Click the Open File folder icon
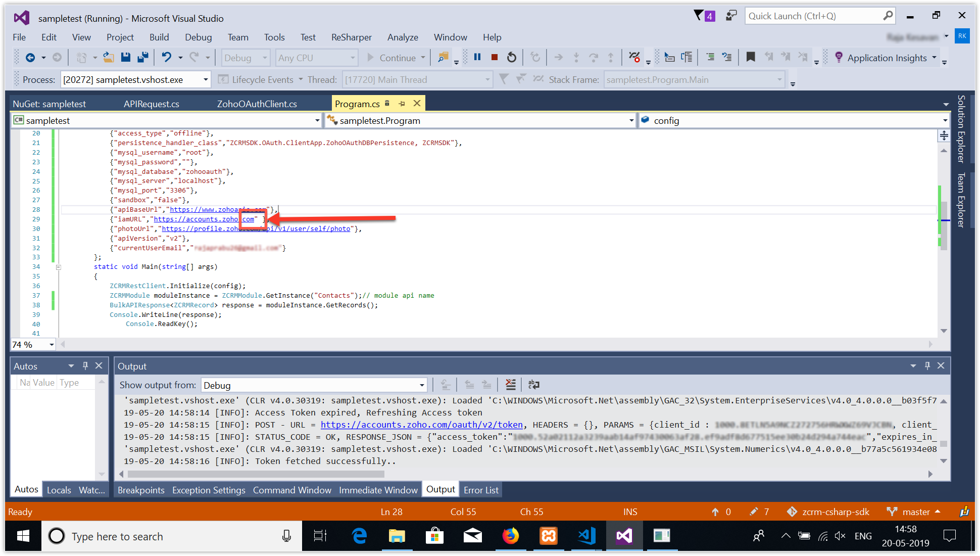The image size is (980, 556). coord(108,58)
